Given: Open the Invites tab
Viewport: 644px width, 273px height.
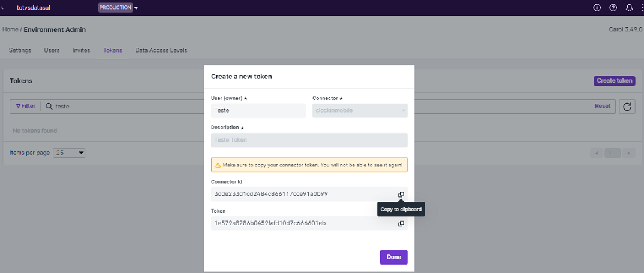Looking at the screenshot, I should [82, 50].
